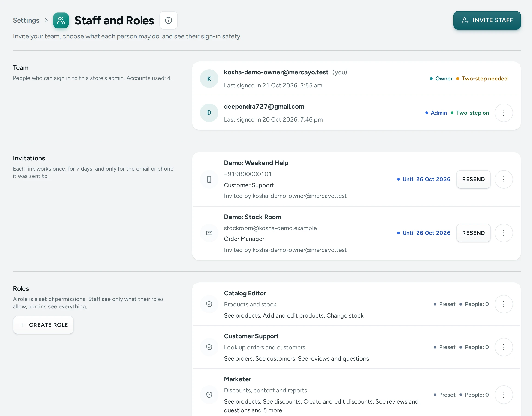
Task: Open the three-dot menu for Demo: Stock Room invitation
Action: (x=504, y=233)
